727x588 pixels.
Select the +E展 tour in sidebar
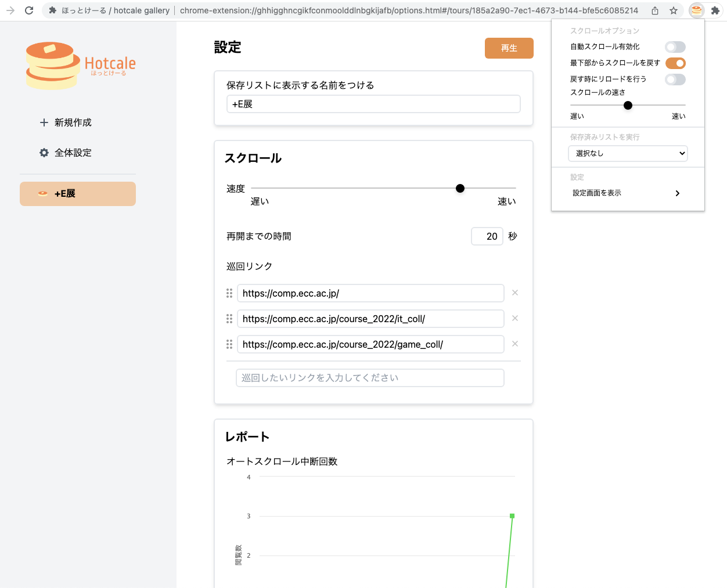coord(78,194)
